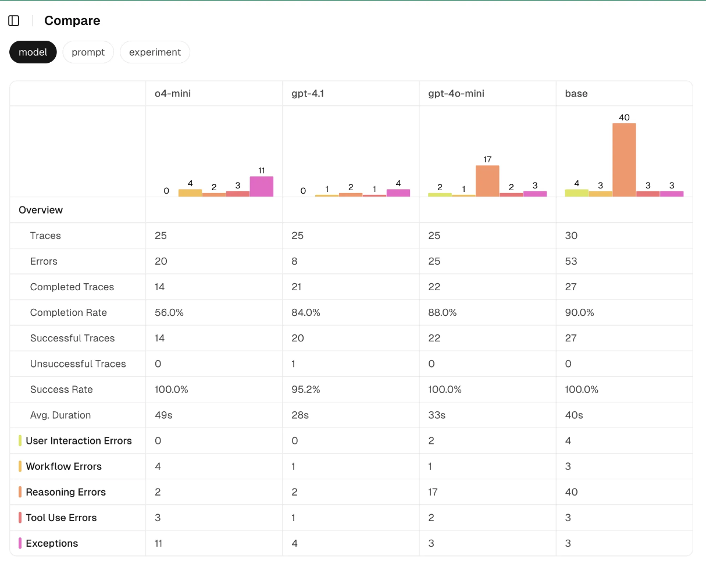This screenshot has height=588, width=706.
Task: Click base reasoning errors value 40
Action: coord(572,492)
